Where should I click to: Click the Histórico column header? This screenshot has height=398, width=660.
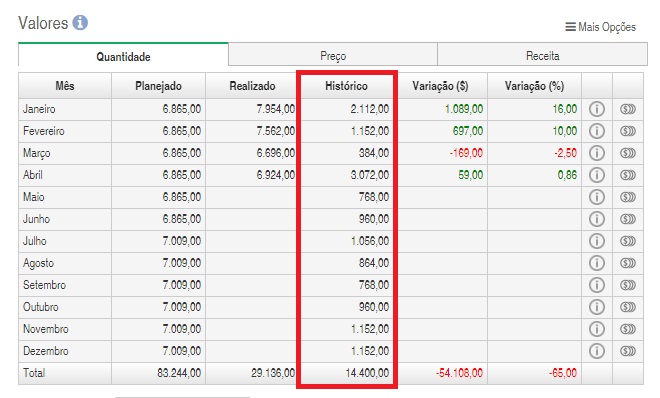[x=346, y=86]
